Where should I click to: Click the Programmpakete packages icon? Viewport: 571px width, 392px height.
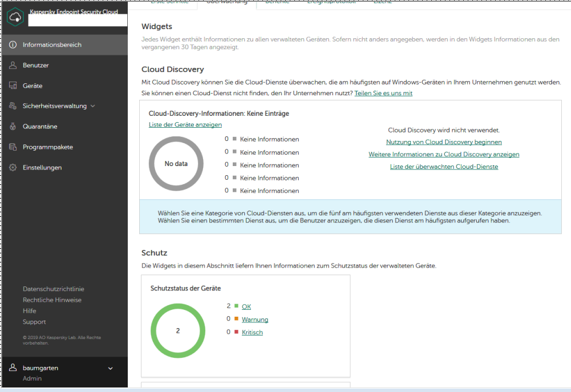13,147
